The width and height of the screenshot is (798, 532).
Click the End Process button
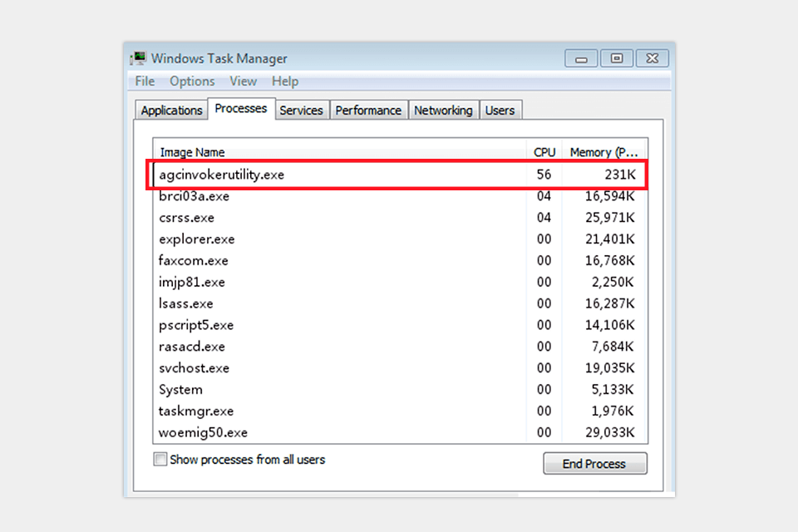tap(594, 463)
